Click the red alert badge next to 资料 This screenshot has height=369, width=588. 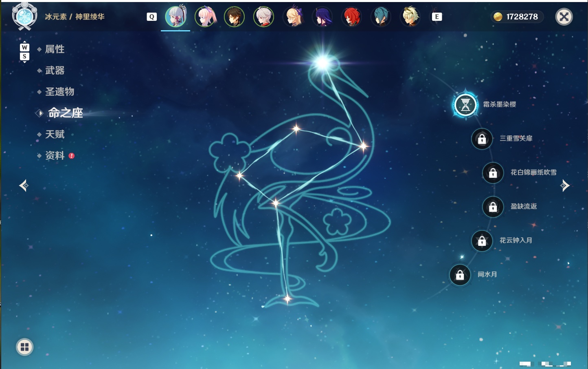pyautogui.click(x=72, y=156)
